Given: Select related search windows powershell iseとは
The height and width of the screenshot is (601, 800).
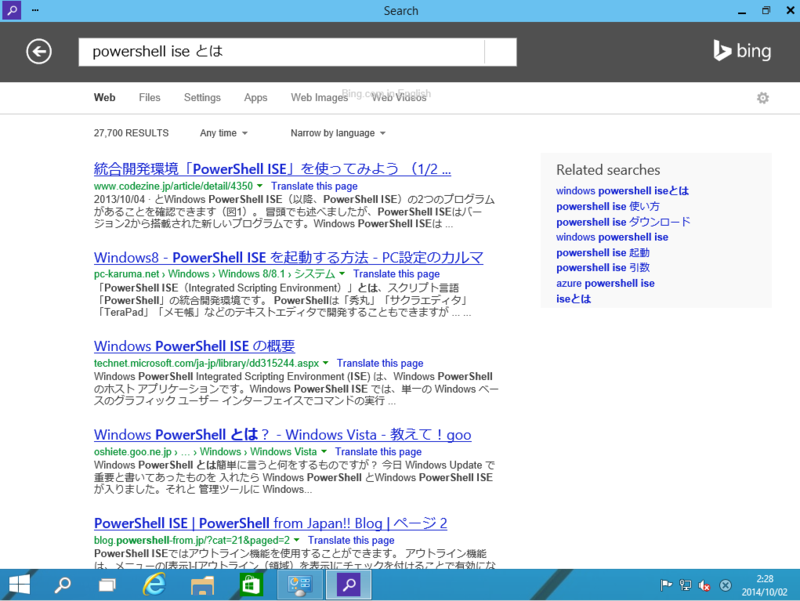Looking at the screenshot, I should click(622, 191).
